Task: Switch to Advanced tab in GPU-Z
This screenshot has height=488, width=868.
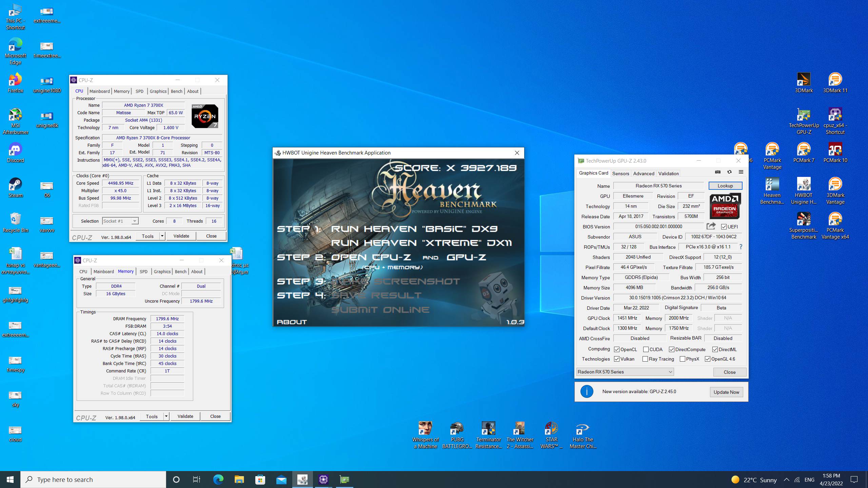Action: tap(644, 173)
